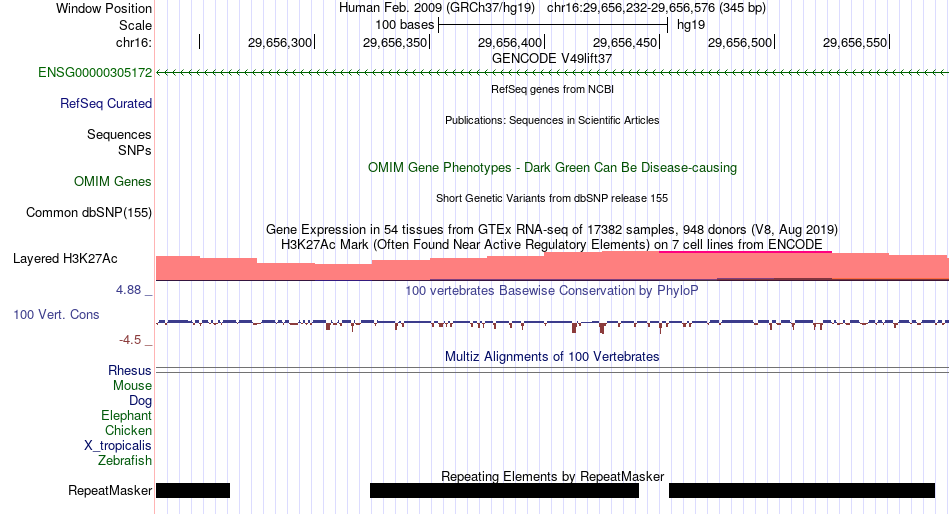Open the 100 Vert. Cons track label
Viewport: 950px width, 514px height.
(x=56, y=315)
